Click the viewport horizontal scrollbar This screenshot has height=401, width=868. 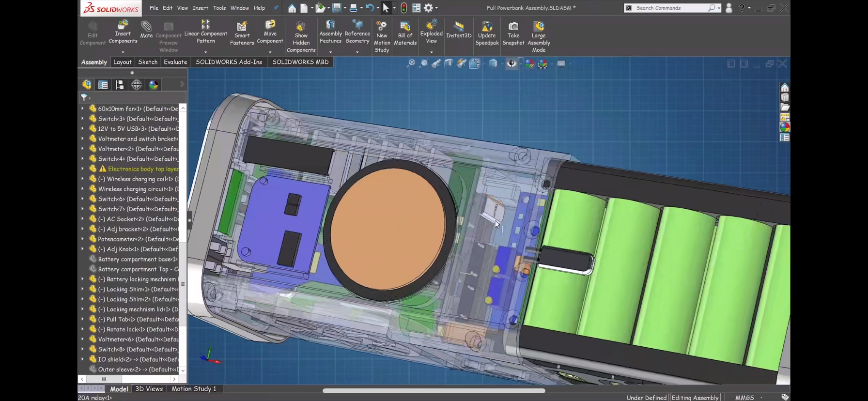click(x=434, y=390)
